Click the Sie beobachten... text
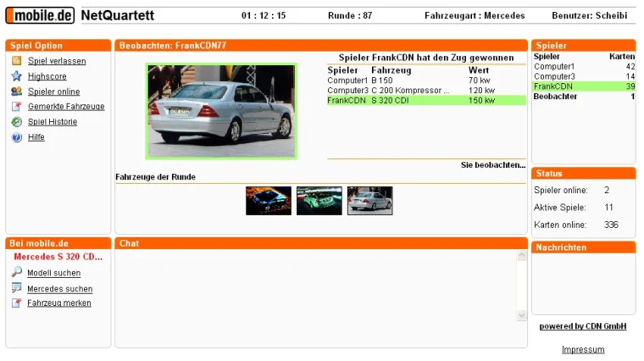This screenshot has height=361, width=644. [x=493, y=165]
